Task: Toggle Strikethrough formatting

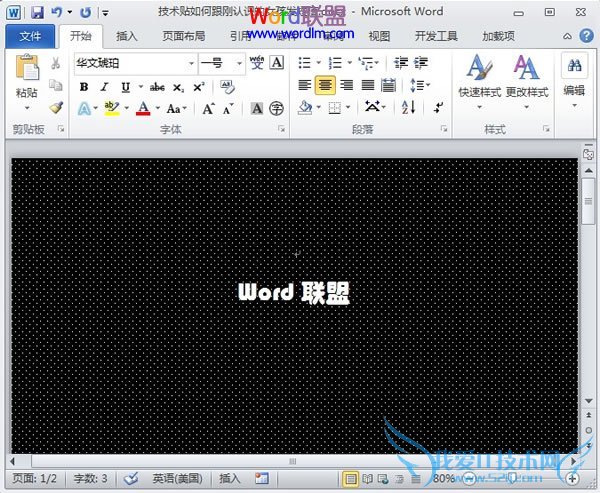Action: click(157, 87)
